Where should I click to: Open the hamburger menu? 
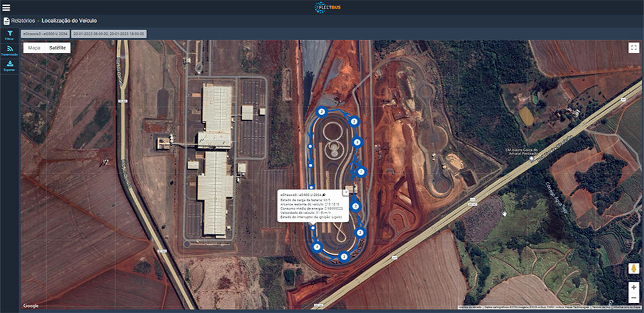(x=7, y=7)
